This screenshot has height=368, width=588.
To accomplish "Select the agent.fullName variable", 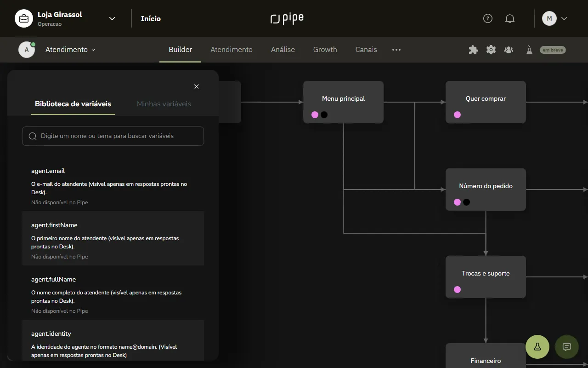I will (113, 293).
